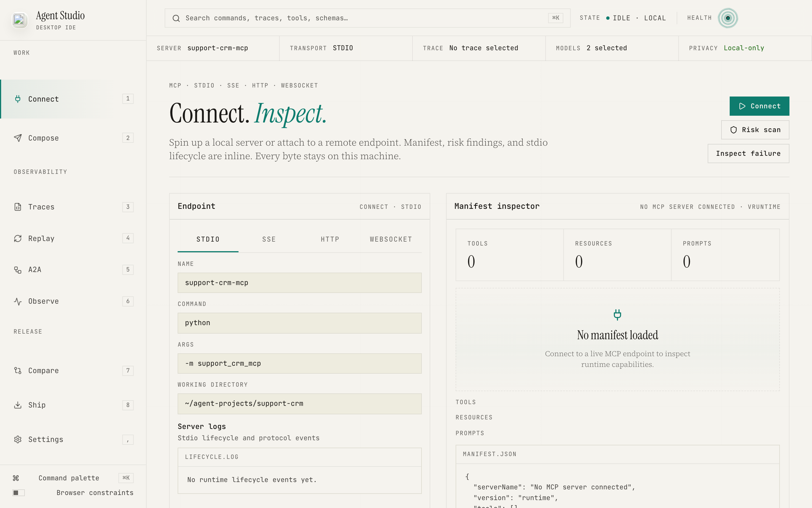The width and height of the screenshot is (812, 508).
Task: Click the Manifest inspector title
Action: pyautogui.click(x=497, y=206)
